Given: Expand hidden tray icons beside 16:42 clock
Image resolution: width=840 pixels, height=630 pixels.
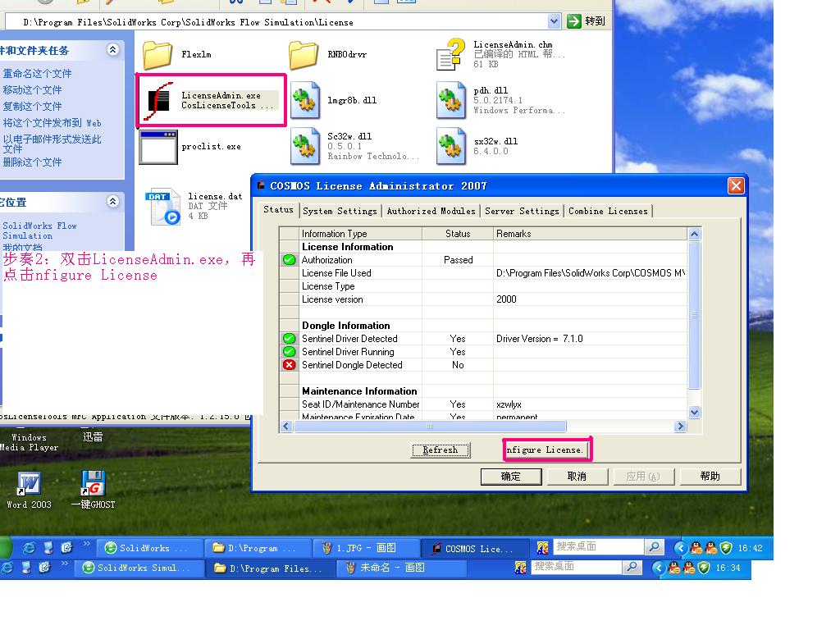Looking at the screenshot, I should (x=680, y=548).
